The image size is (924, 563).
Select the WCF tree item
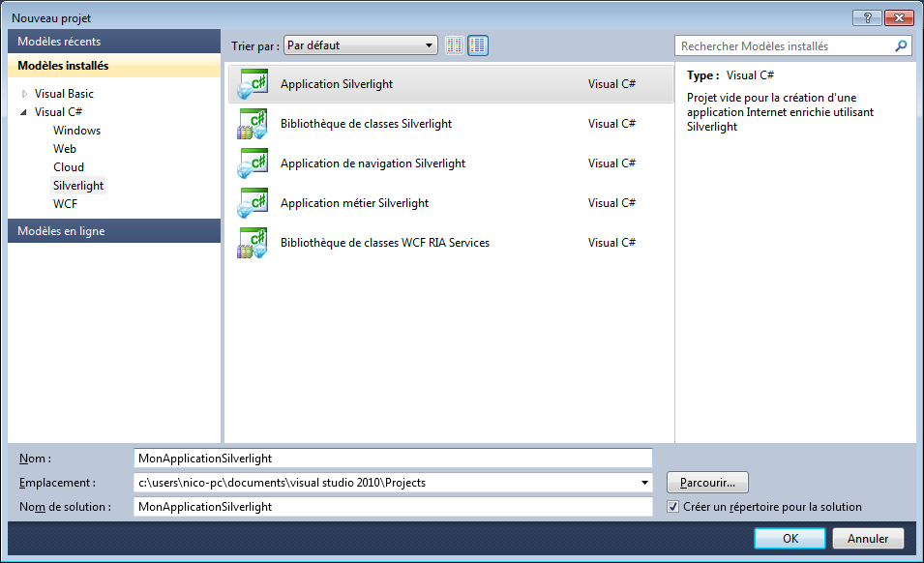pos(66,204)
